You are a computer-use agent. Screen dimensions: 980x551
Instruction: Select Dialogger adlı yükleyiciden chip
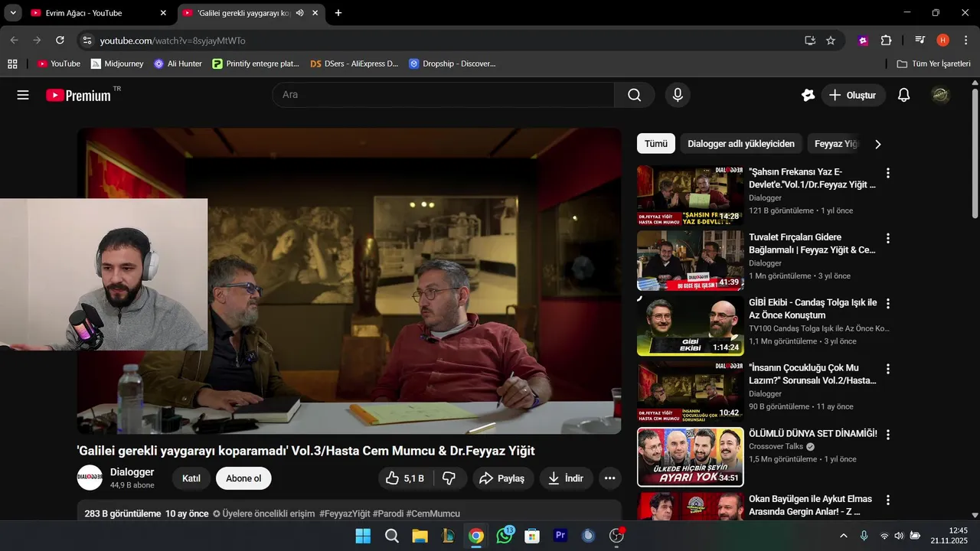coord(741,144)
